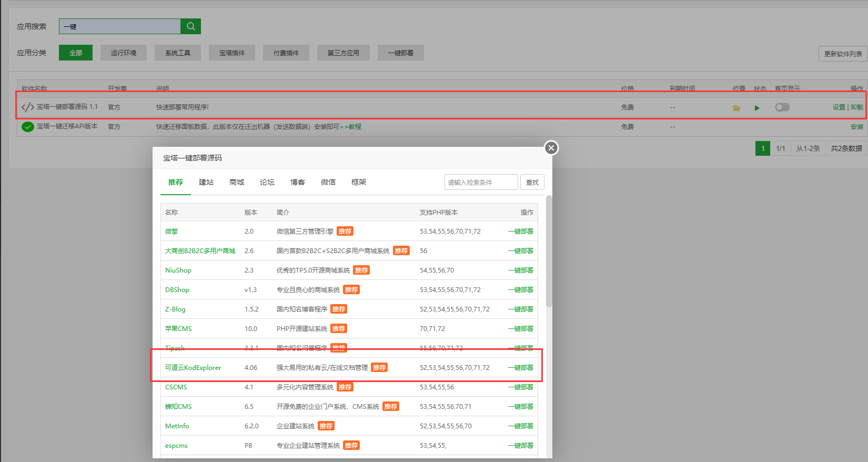Click 一键部署 for CSCMS
The image size is (868, 462).
point(521,387)
